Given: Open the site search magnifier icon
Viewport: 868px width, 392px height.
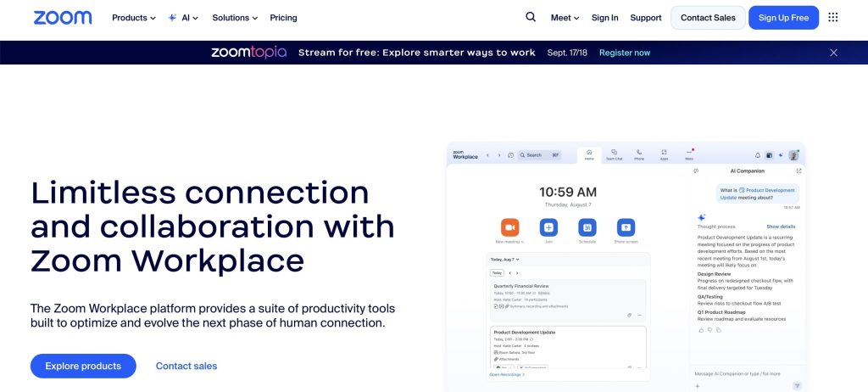Looking at the screenshot, I should coord(531,17).
